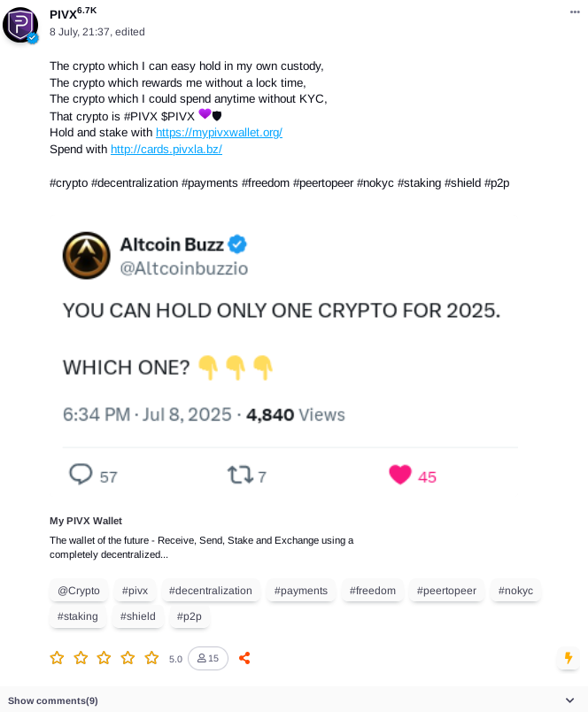Image resolution: width=588 pixels, height=712 pixels.
Task: Click the @Crypto tag chip
Action: 79,591
